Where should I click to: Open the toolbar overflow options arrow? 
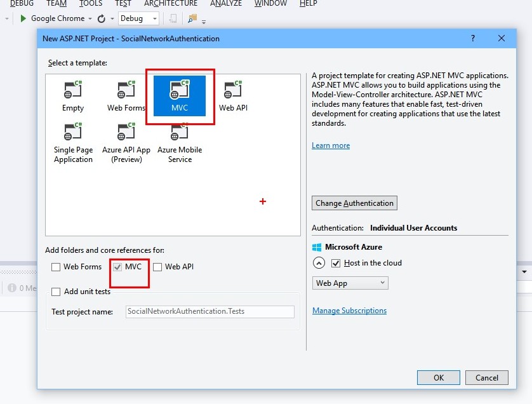(x=204, y=22)
